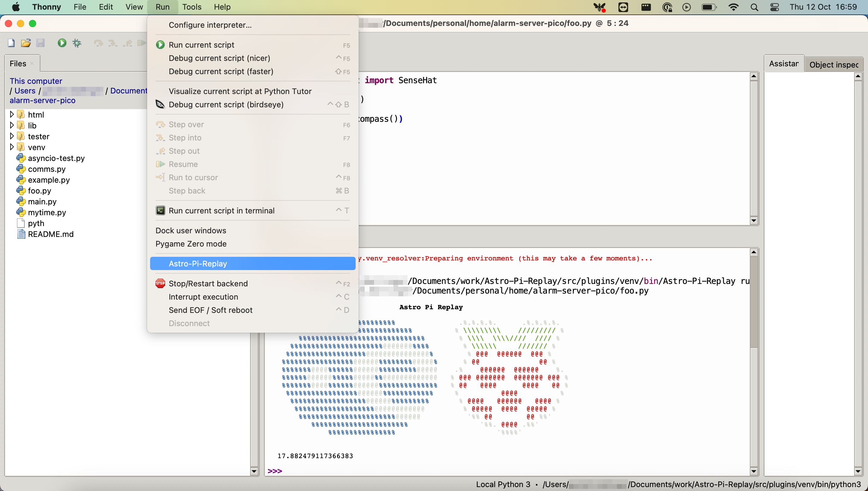
Task: Click the Save disk toolbar icon
Action: pyautogui.click(x=40, y=43)
